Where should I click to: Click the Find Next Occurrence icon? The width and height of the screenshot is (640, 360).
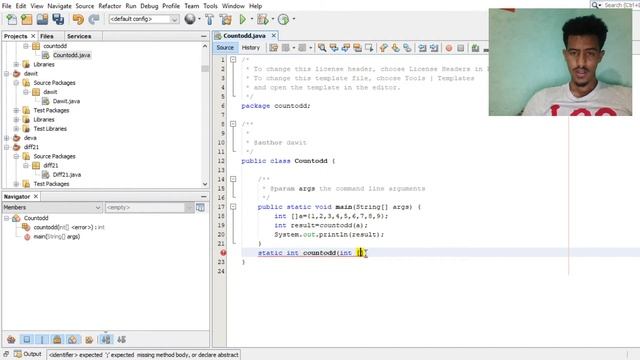point(346,48)
